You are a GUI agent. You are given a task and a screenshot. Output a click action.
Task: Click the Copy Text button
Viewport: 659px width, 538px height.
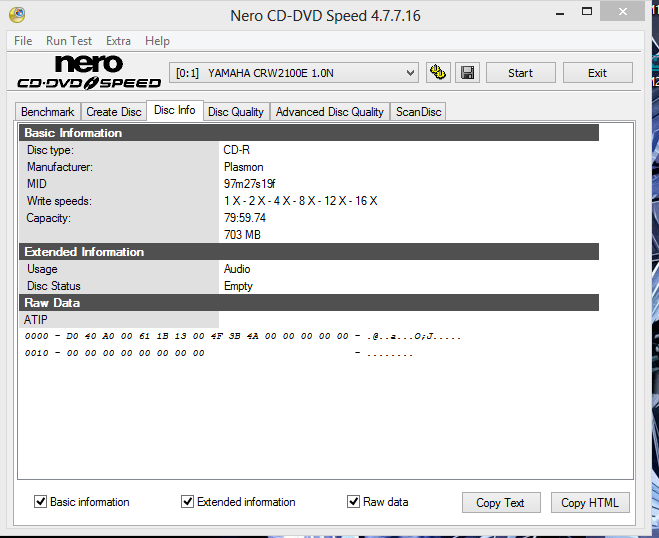(501, 503)
